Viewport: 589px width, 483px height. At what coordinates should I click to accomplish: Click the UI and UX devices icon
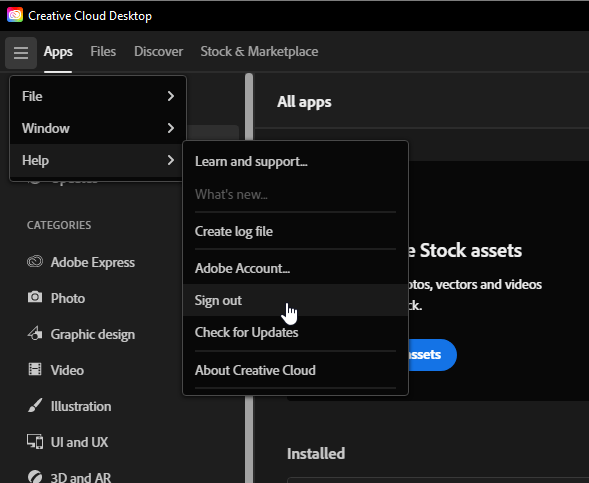click(x=35, y=441)
